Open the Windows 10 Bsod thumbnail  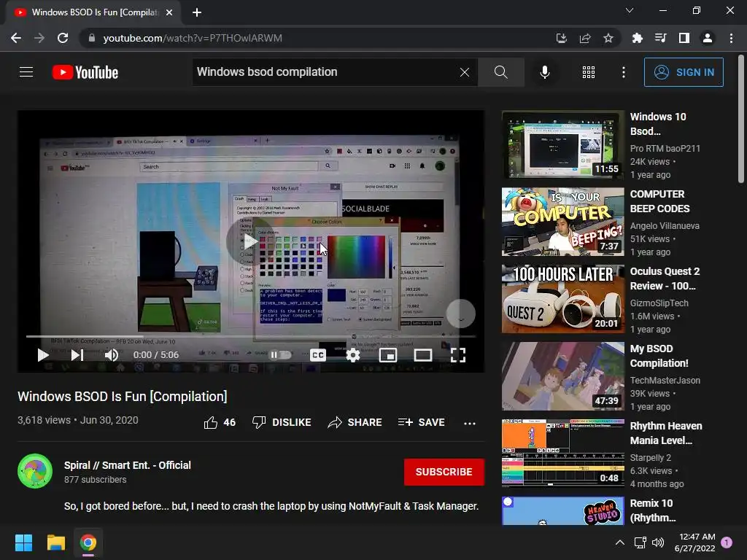562,145
